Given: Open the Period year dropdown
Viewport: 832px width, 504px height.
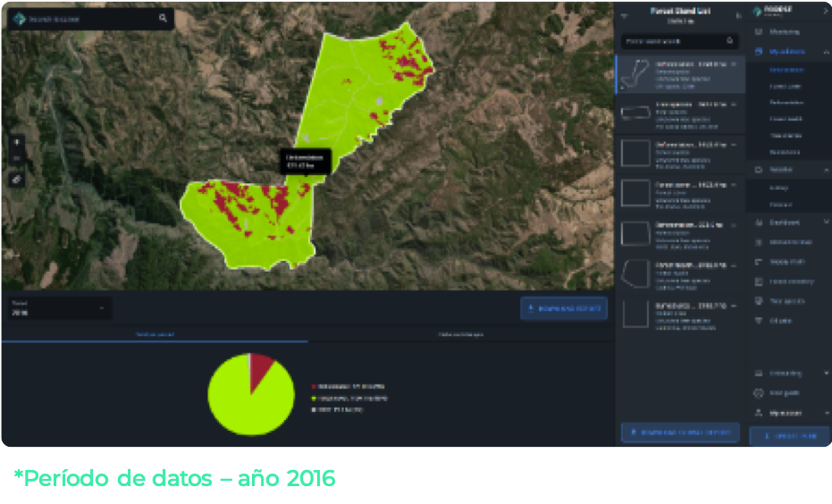Looking at the screenshot, I should coord(59,308).
